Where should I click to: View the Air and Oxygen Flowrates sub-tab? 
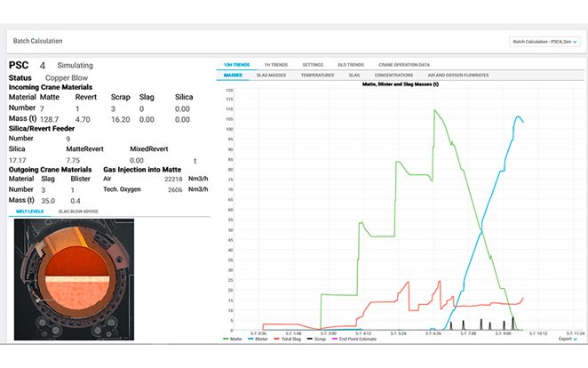click(457, 76)
